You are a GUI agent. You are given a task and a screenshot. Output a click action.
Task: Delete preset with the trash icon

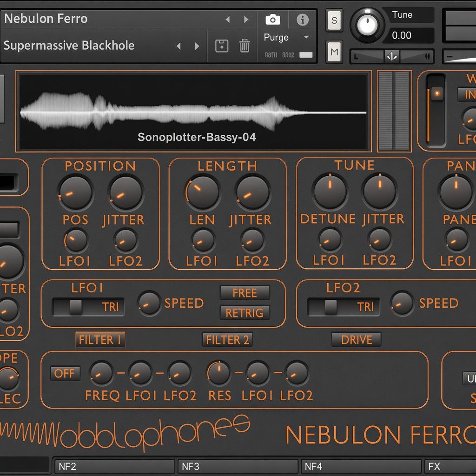(245, 46)
